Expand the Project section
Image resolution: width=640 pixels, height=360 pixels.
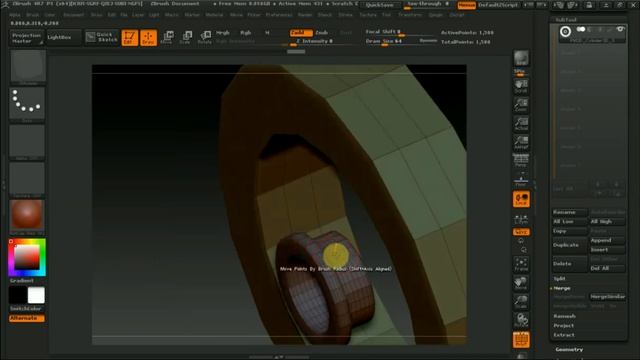(564, 326)
